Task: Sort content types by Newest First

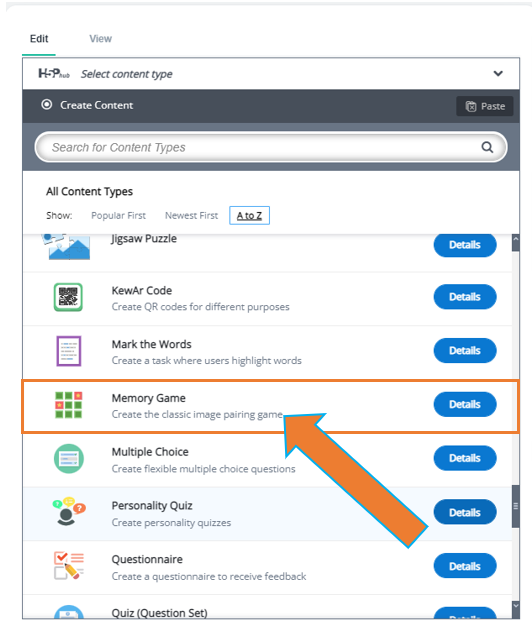Action: tap(191, 215)
